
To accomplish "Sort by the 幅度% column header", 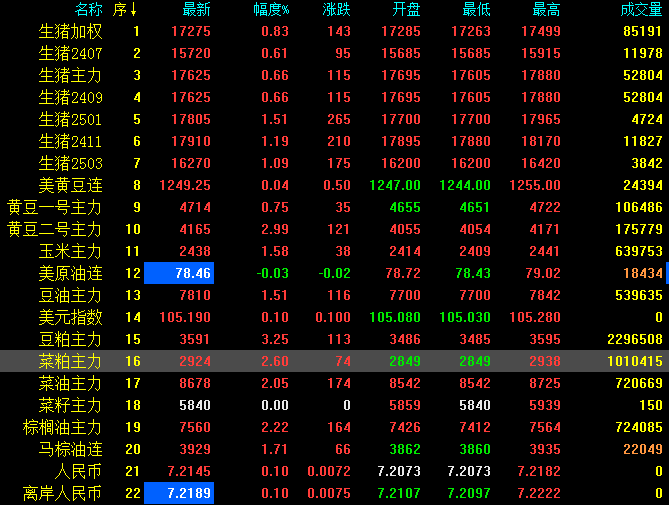I will tap(271, 9).
